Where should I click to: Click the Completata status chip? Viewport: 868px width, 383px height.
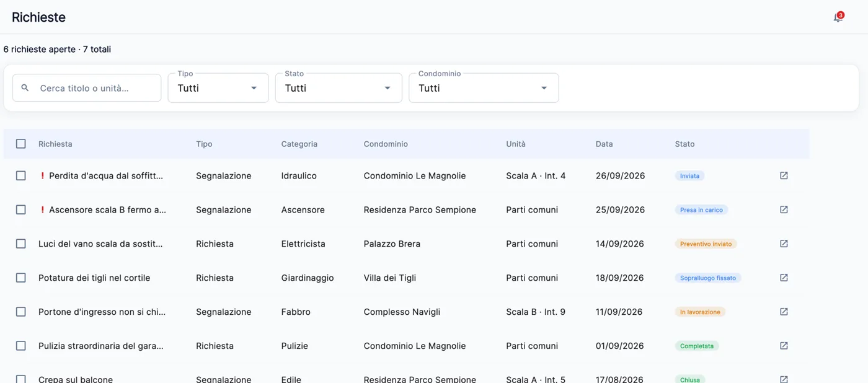(697, 346)
